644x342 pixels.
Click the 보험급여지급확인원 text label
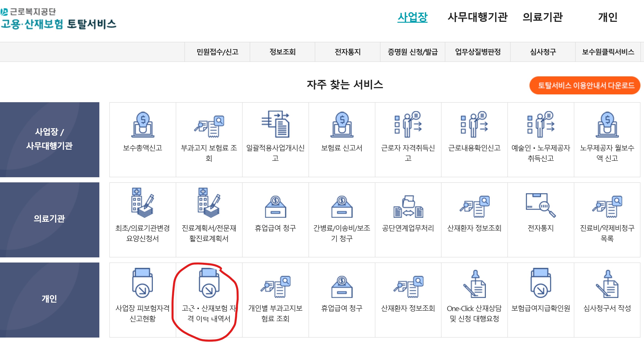click(x=541, y=308)
